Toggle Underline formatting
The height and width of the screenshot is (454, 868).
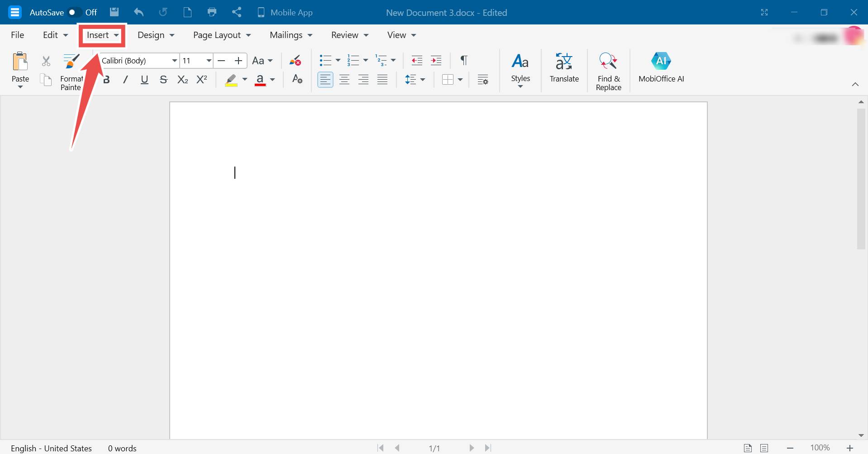pos(144,80)
